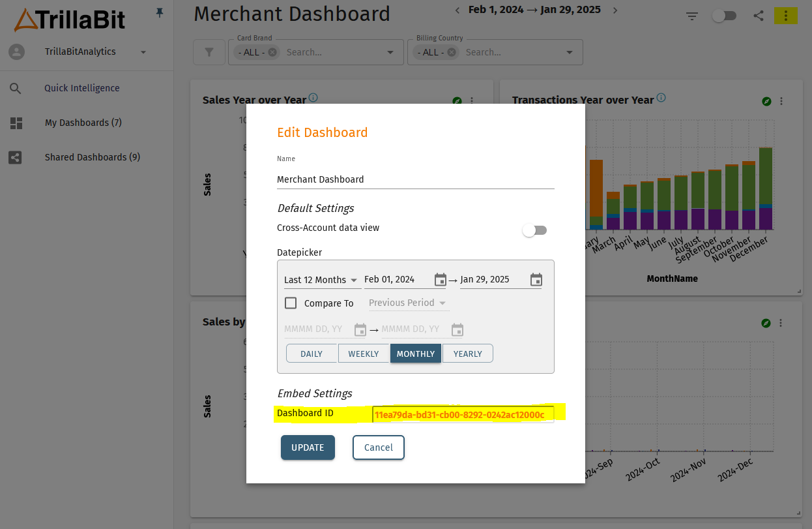
Task: Open the three-dot dashboard options menu
Action: tap(786, 16)
